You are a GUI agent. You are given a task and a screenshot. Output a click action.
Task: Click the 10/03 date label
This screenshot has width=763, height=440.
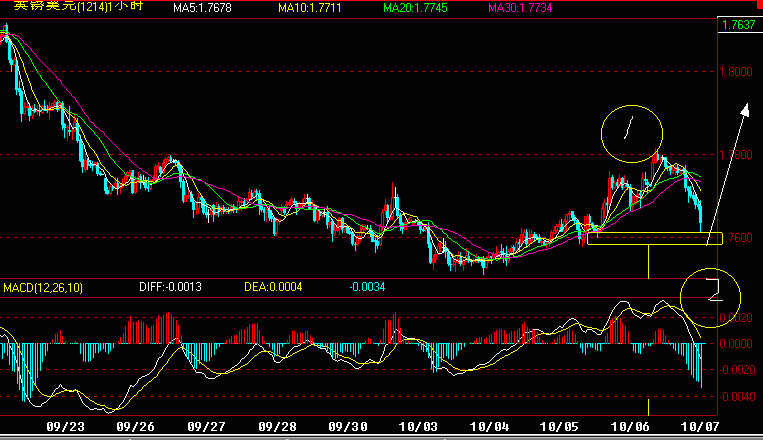coord(418,427)
